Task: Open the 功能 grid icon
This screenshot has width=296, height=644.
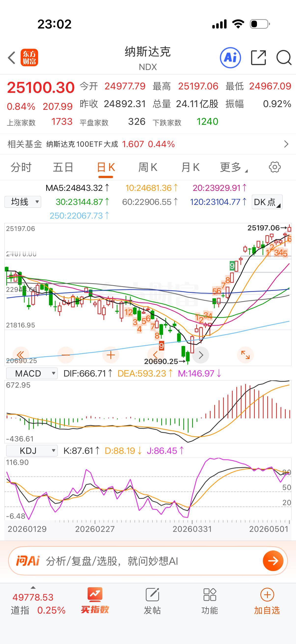Action: tap(210, 594)
